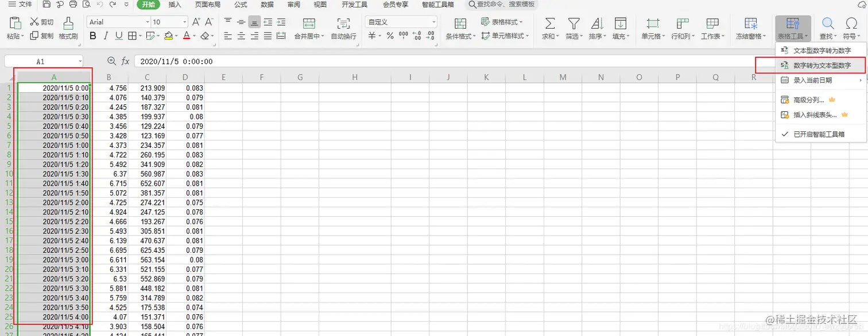Expand the Name Box A1 dropdown arrow
The height and width of the screenshot is (336, 868).
79,61
